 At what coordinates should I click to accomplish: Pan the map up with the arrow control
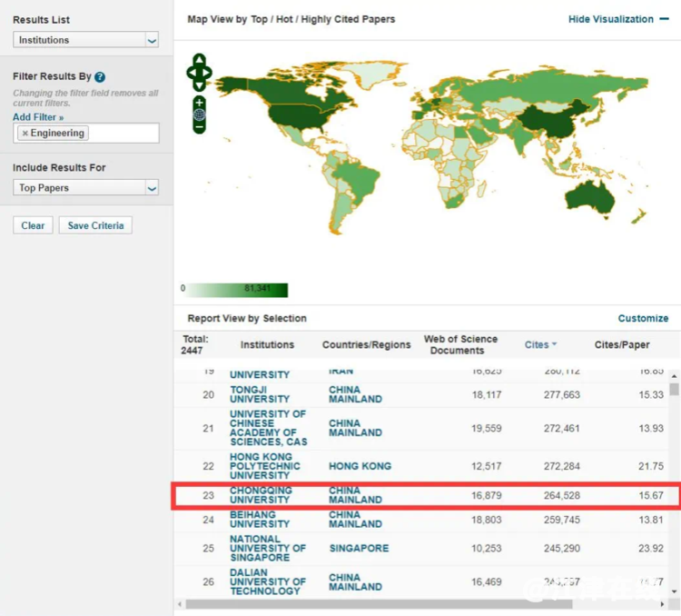(x=200, y=60)
